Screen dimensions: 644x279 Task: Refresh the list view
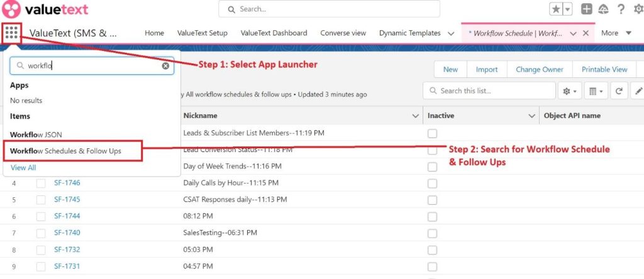[x=619, y=91]
